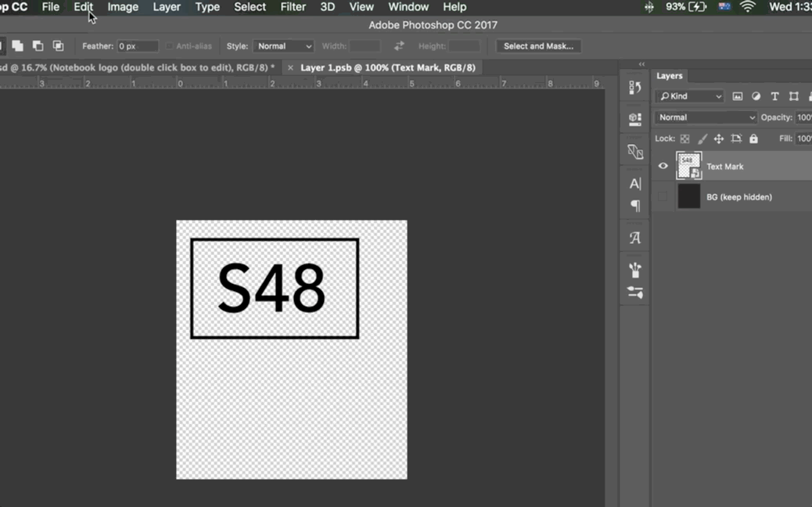
Task: Open the Character panel icon
Action: pos(635,183)
